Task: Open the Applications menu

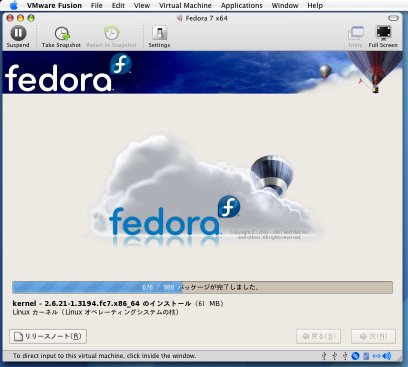Action: (x=241, y=6)
